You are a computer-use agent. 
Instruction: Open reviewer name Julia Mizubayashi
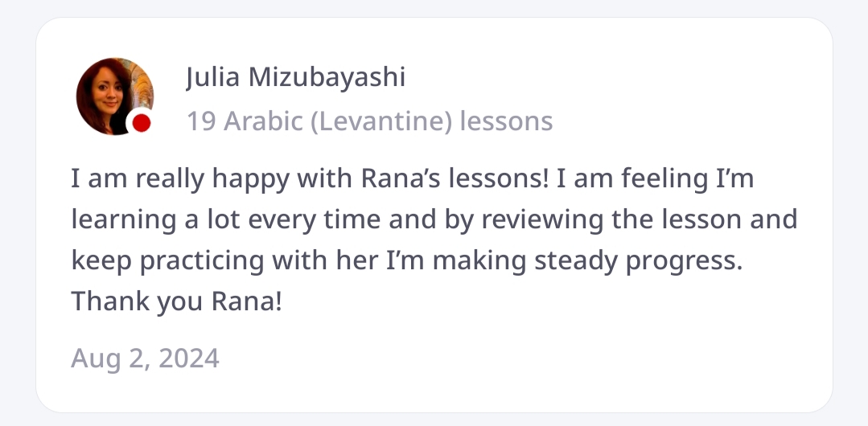tap(295, 78)
